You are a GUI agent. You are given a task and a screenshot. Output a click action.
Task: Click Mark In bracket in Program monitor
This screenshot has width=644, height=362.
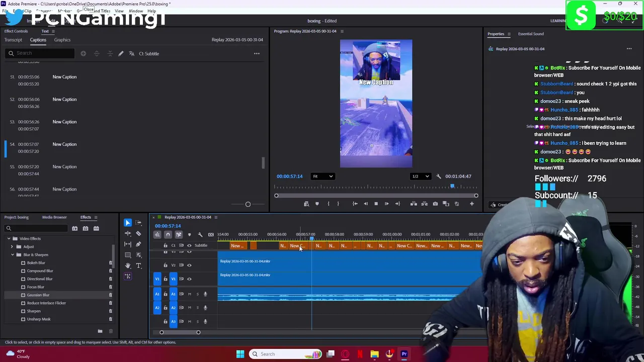(x=328, y=204)
